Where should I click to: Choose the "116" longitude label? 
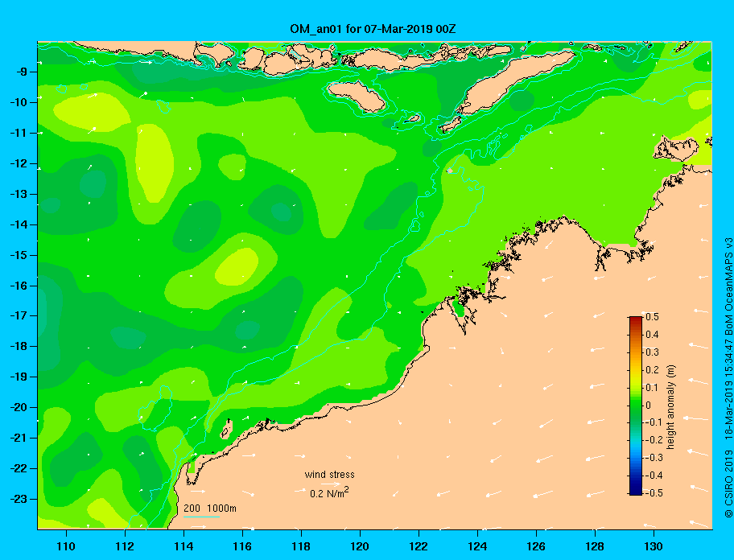pyautogui.click(x=242, y=546)
